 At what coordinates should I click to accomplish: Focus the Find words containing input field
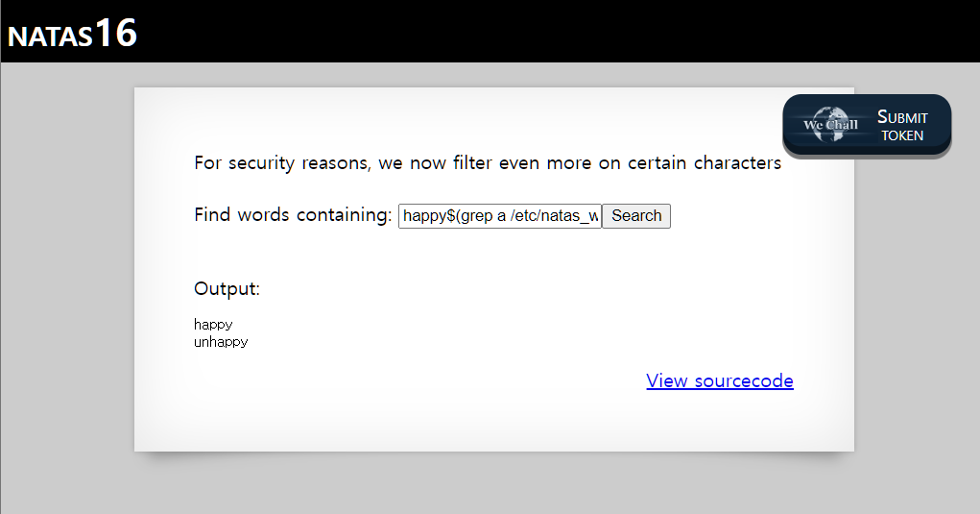point(500,216)
